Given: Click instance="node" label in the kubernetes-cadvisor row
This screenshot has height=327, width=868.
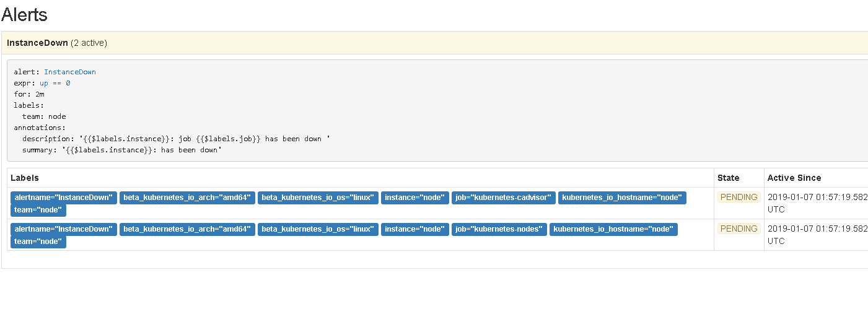Looking at the screenshot, I should 414,198.
